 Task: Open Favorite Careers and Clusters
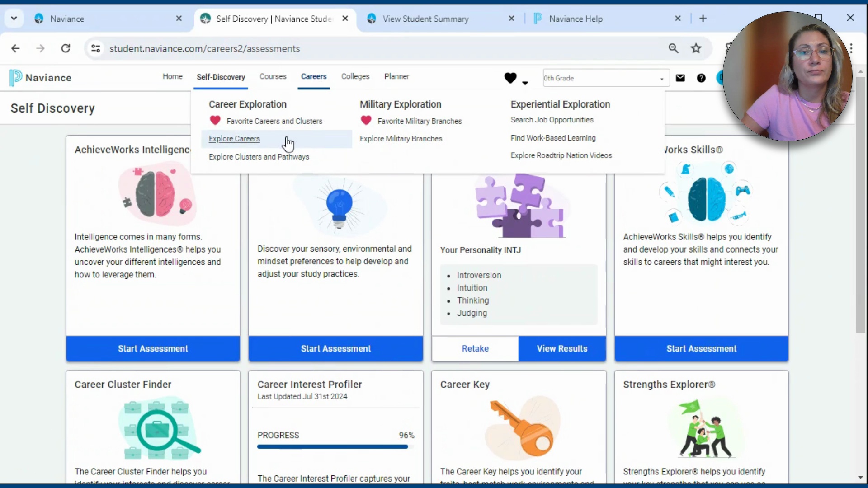274,121
